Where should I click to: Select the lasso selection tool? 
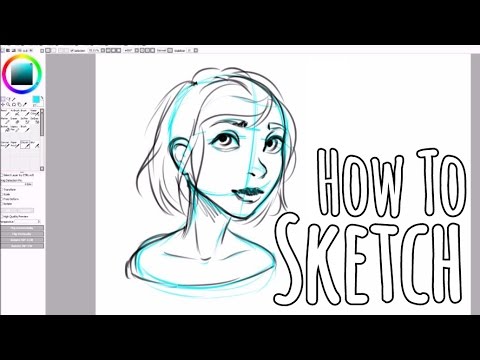(x=8, y=99)
